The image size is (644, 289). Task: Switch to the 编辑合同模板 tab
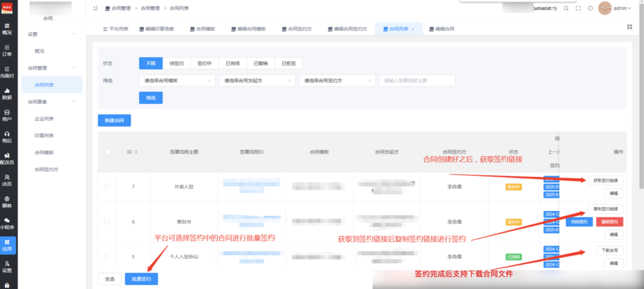click(x=248, y=29)
